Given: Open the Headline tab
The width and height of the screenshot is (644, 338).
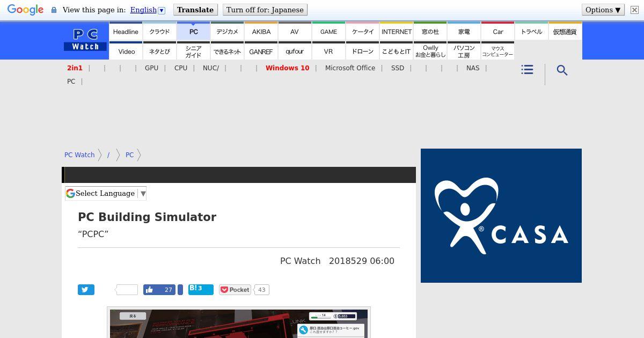Looking at the screenshot, I should tap(126, 32).
